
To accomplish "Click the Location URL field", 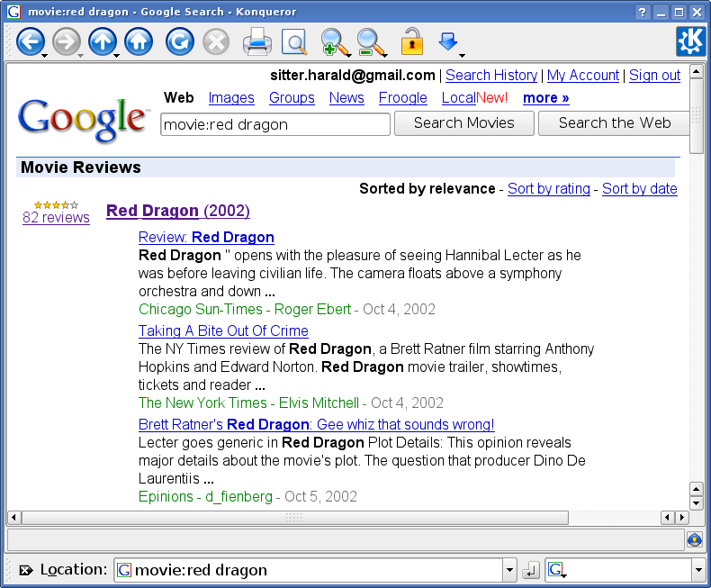I will point(309,570).
